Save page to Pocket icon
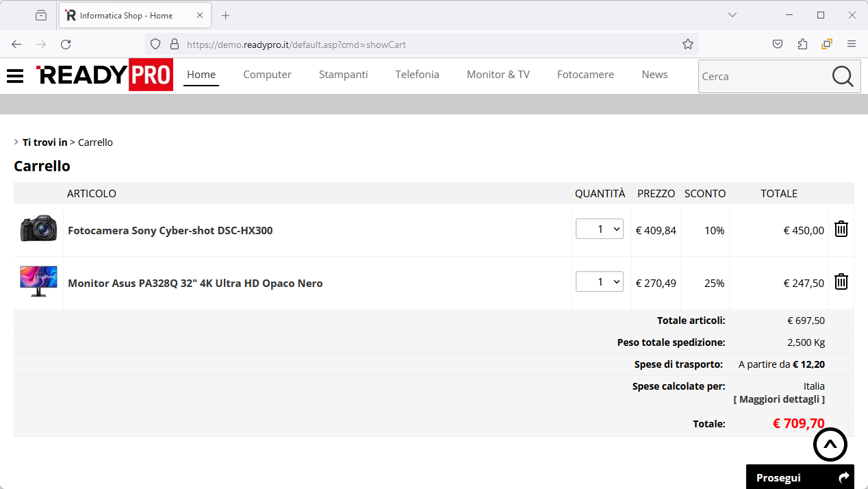This screenshot has width=868, height=489. [778, 45]
